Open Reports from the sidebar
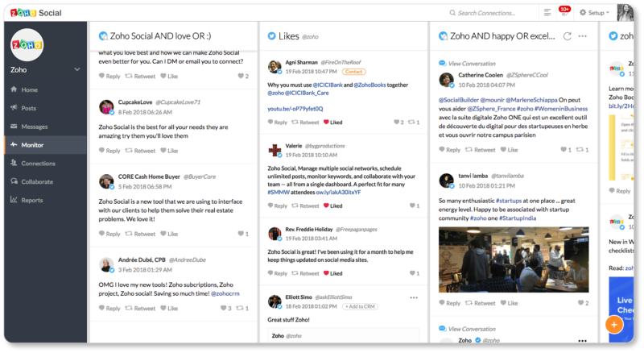This screenshot has width=644, height=353. [x=32, y=200]
